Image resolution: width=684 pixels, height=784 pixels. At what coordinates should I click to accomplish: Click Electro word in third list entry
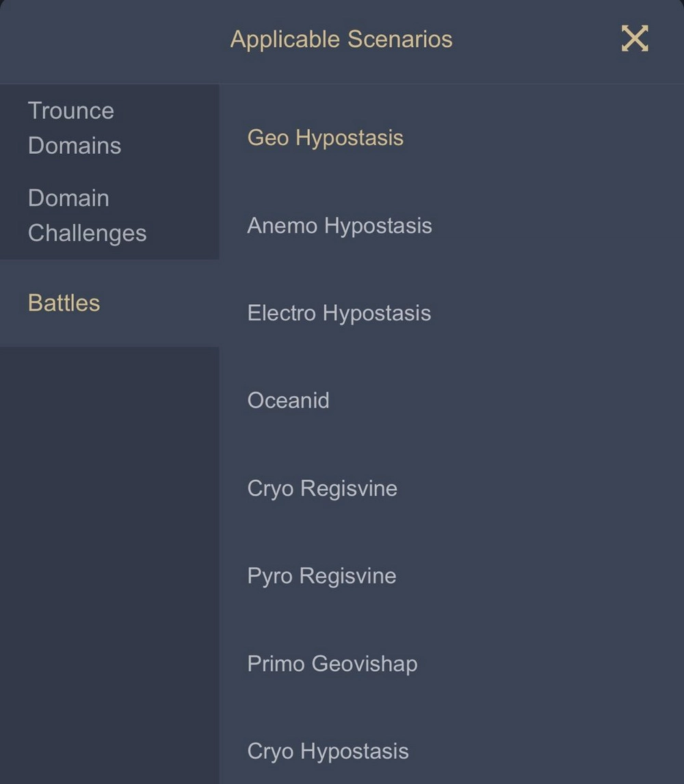click(281, 313)
